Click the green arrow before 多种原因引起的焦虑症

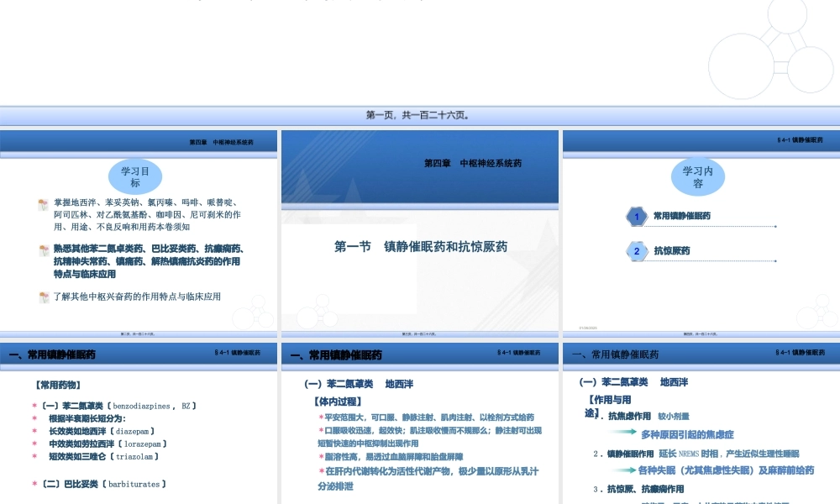pyautogui.click(x=626, y=433)
